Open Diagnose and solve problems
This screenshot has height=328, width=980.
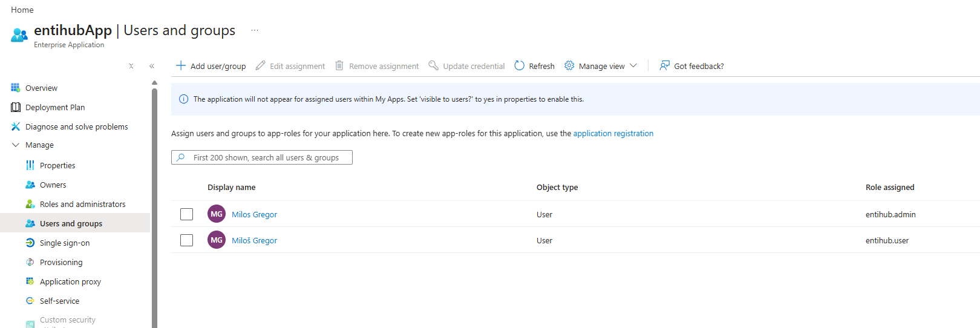click(77, 126)
